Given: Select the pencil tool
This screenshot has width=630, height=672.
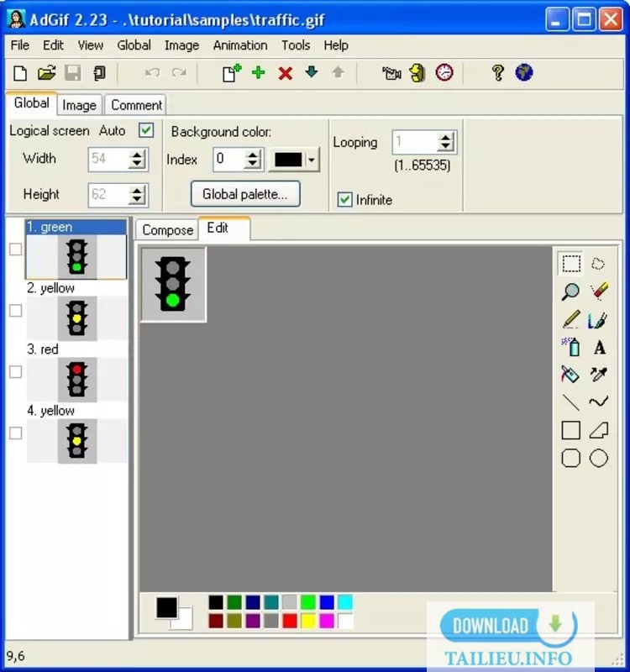Looking at the screenshot, I should pos(571,320).
